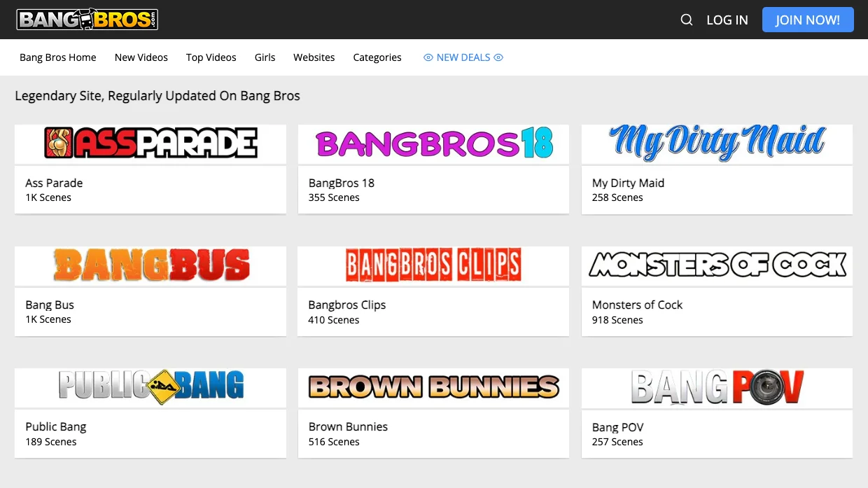Click the '516 Scenes' text

334,442
